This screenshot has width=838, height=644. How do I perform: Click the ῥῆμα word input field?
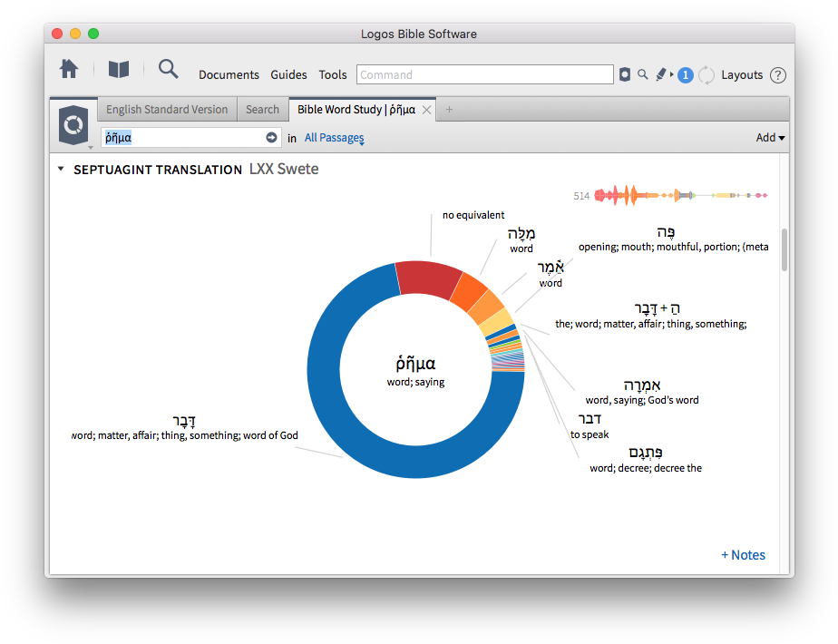[x=190, y=138]
